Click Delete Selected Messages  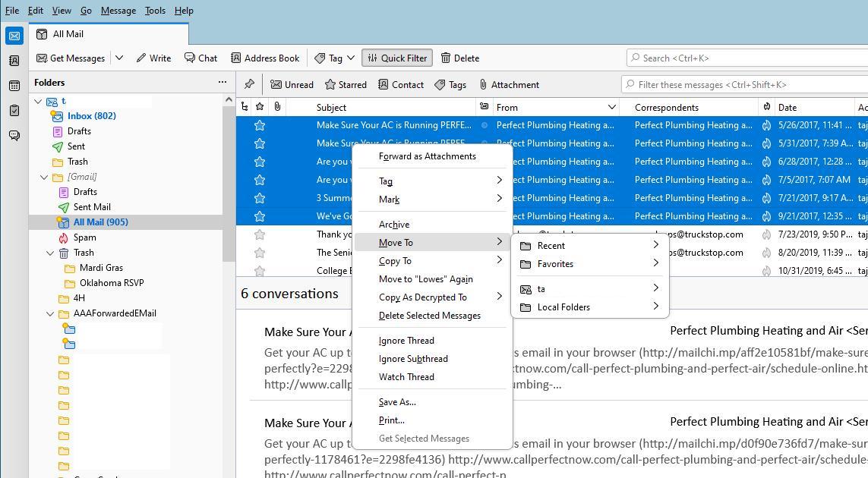[x=430, y=316]
